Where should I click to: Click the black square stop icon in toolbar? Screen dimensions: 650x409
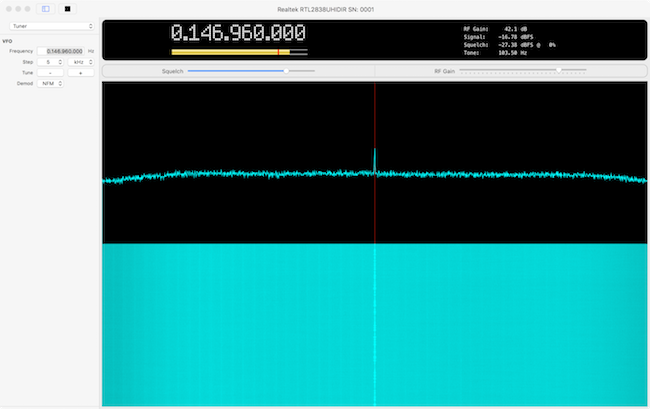pos(67,9)
